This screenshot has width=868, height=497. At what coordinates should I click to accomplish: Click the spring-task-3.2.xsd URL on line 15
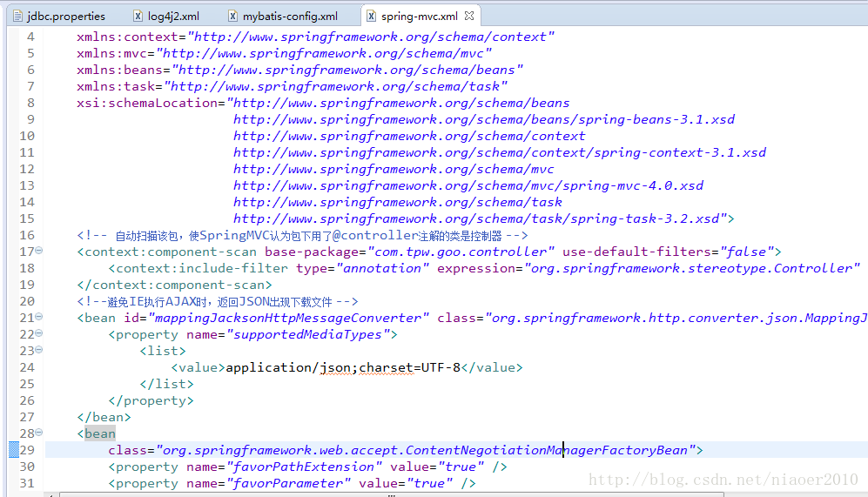coord(476,218)
